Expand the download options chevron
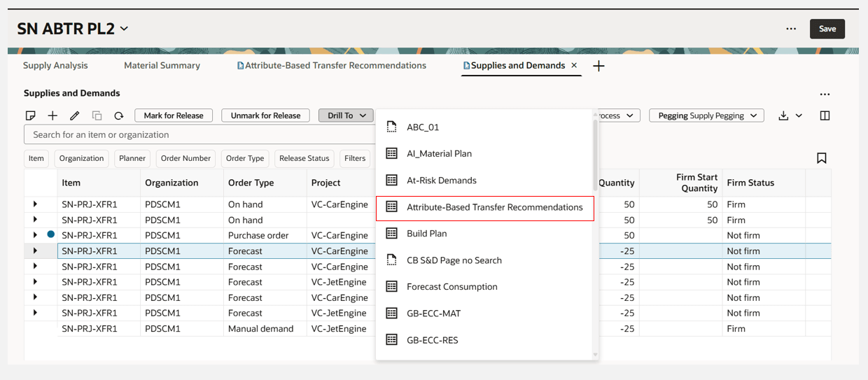The image size is (868, 380). (799, 115)
